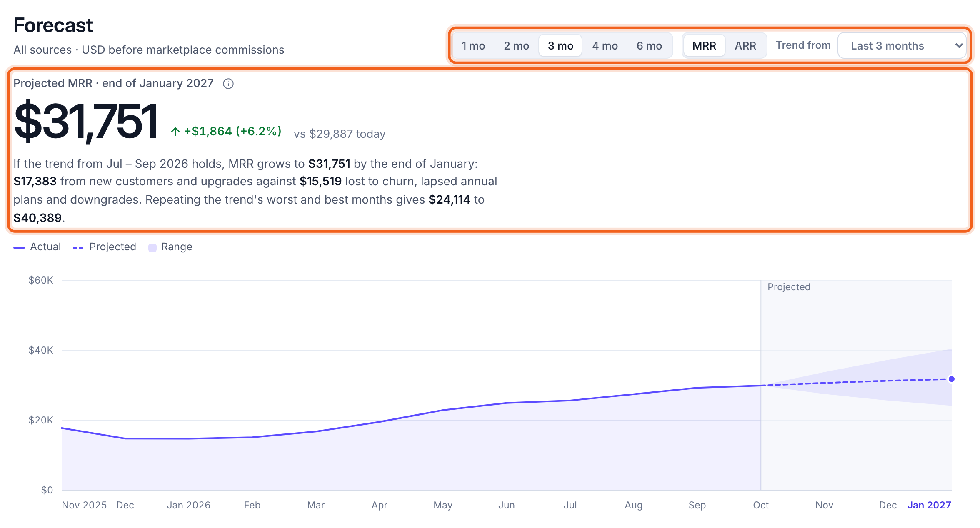Image resolution: width=980 pixels, height=528 pixels.
Task: Select the 1 mo forecast horizon
Action: click(473, 46)
